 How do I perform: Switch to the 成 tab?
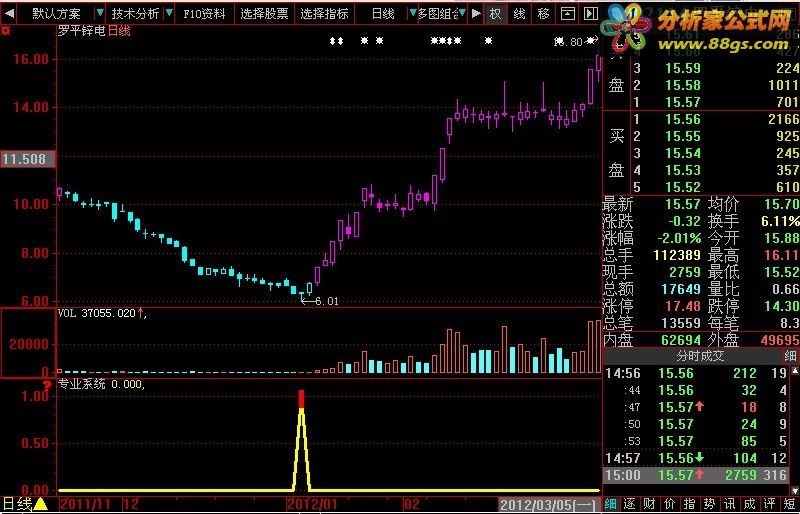point(749,504)
